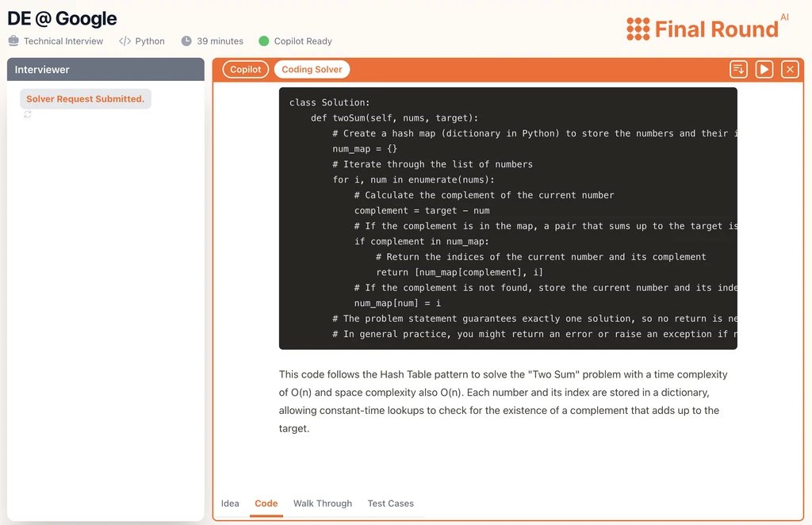The height and width of the screenshot is (525, 812).
Task: Click the 'if complement in num_map:' line
Action: 422,241
